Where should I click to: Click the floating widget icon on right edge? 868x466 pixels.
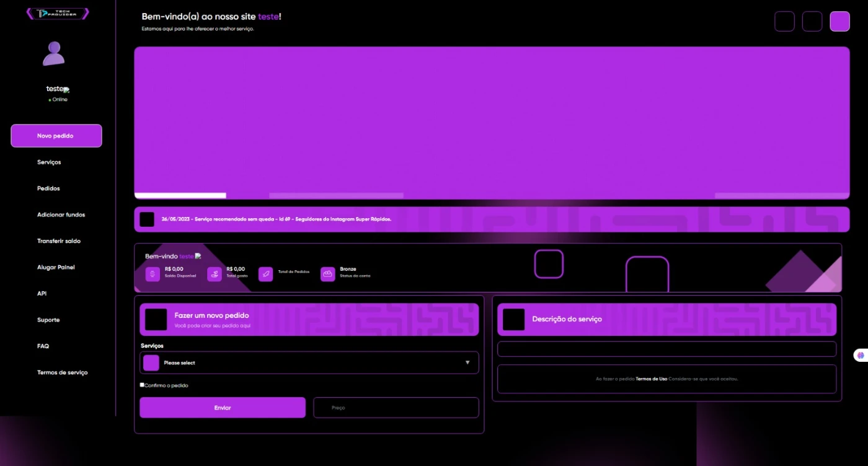coord(860,355)
